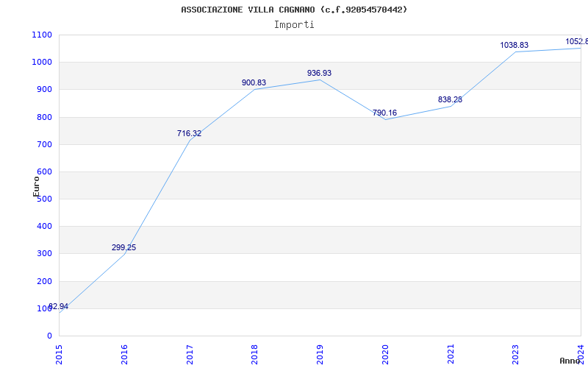
Task: Click the 1000 y-axis tick label
Action: [x=42, y=63]
